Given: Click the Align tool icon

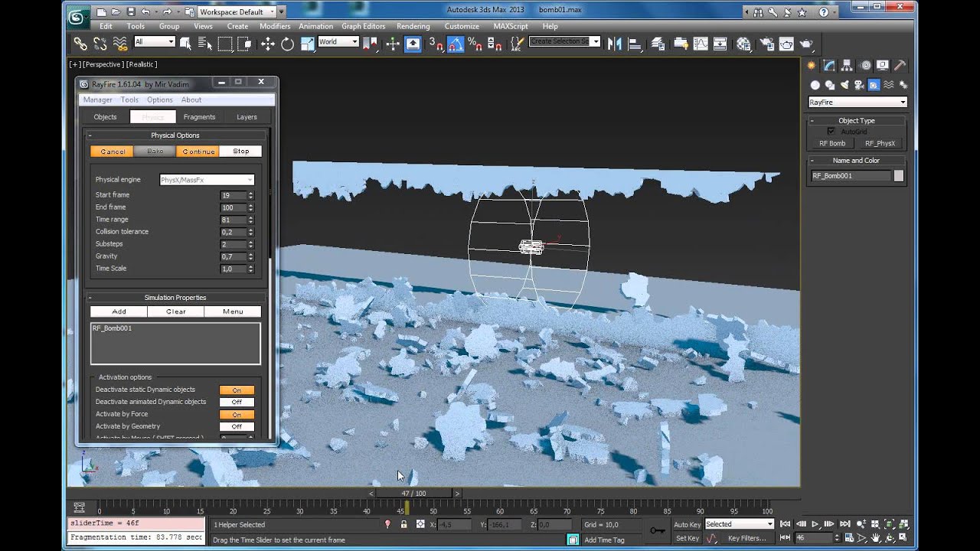Looking at the screenshot, I should (x=634, y=44).
